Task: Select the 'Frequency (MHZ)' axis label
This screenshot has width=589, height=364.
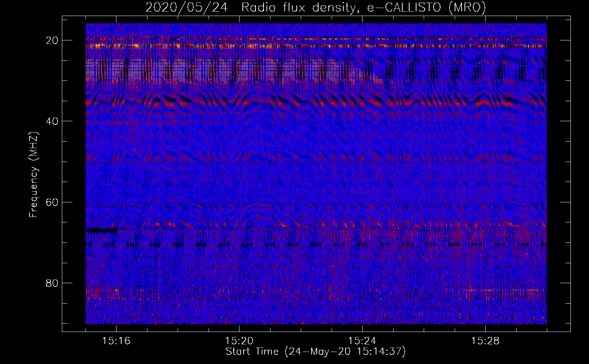Action: pos(33,175)
